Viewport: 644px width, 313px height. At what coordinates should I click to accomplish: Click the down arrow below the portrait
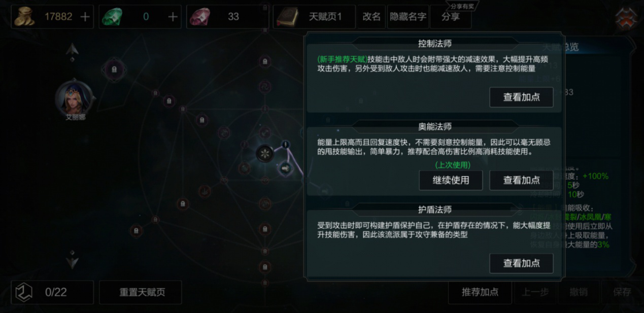(x=72, y=261)
